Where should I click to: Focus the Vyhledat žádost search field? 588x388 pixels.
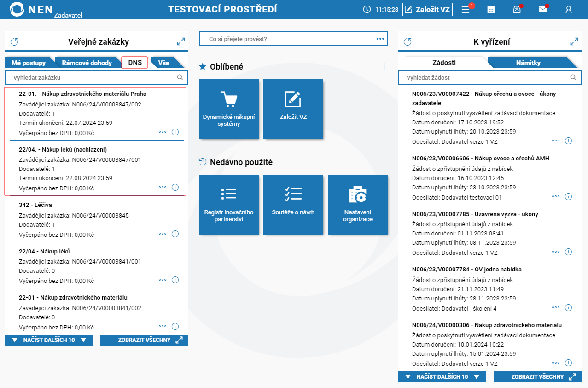coord(490,77)
